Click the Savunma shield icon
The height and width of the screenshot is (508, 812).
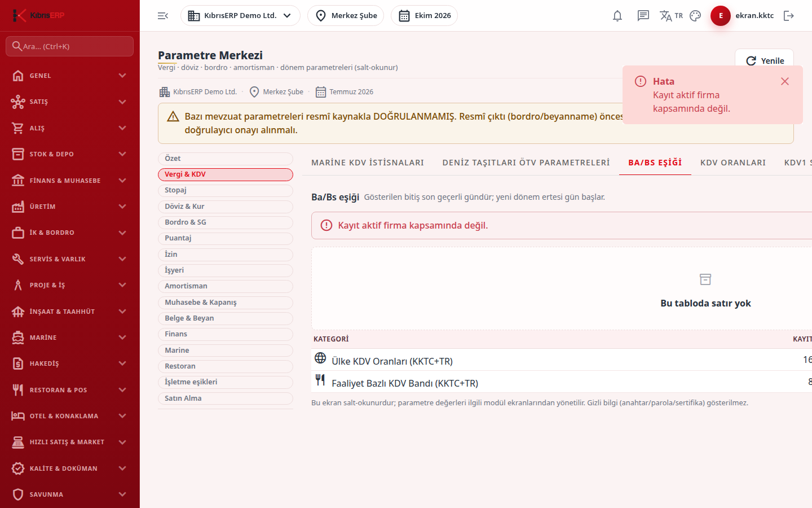(x=18, y=494)
